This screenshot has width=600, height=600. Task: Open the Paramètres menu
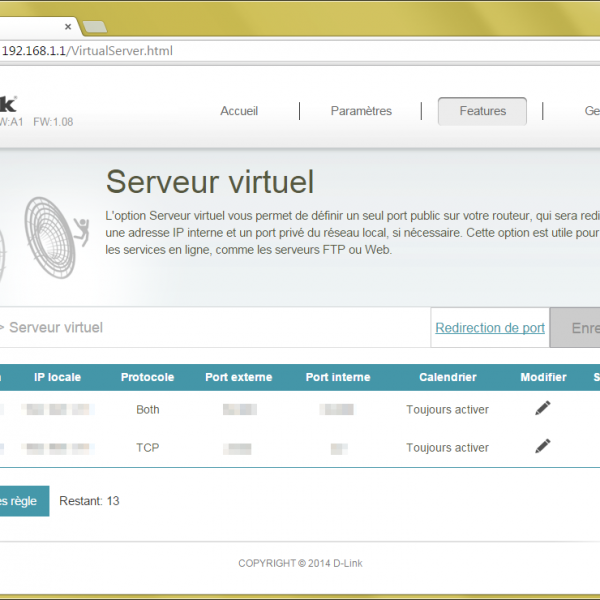(361, 111)
